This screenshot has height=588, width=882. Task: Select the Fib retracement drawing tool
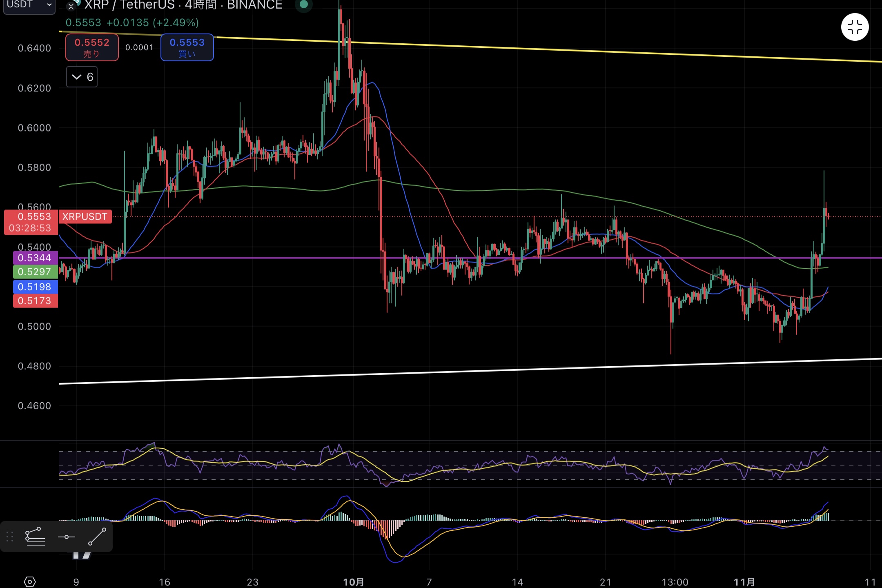click(35, 537)
